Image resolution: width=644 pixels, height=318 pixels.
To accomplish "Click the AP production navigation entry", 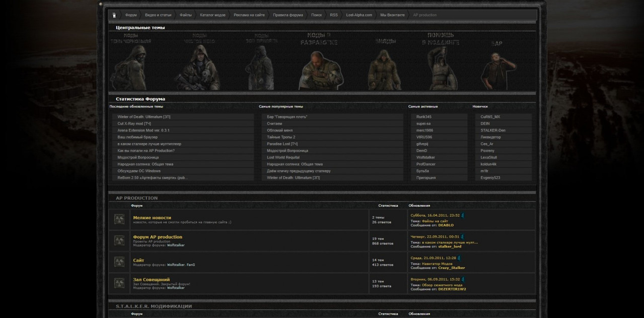I will [x=425, y=15].
